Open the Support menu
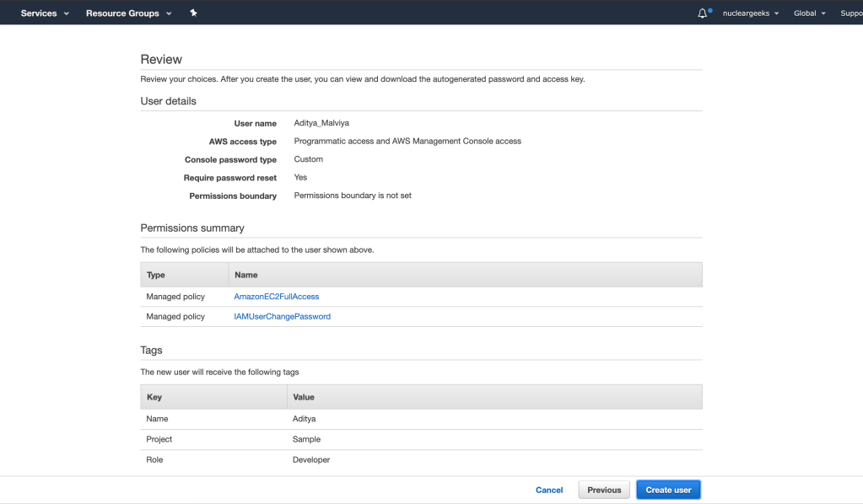863x504 pixels. tap(850, 13)
